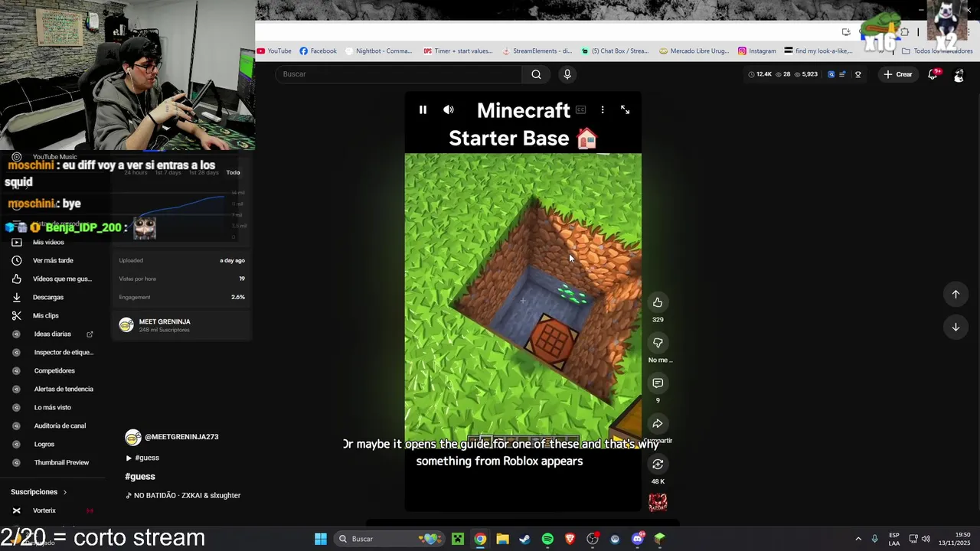Open the StreamElements bookmark
Screen dimensions: 980x551
click(537, 51)
